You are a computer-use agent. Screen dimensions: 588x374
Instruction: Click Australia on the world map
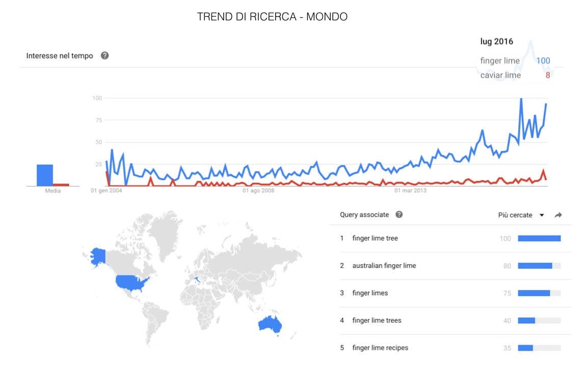pos(270,324)
